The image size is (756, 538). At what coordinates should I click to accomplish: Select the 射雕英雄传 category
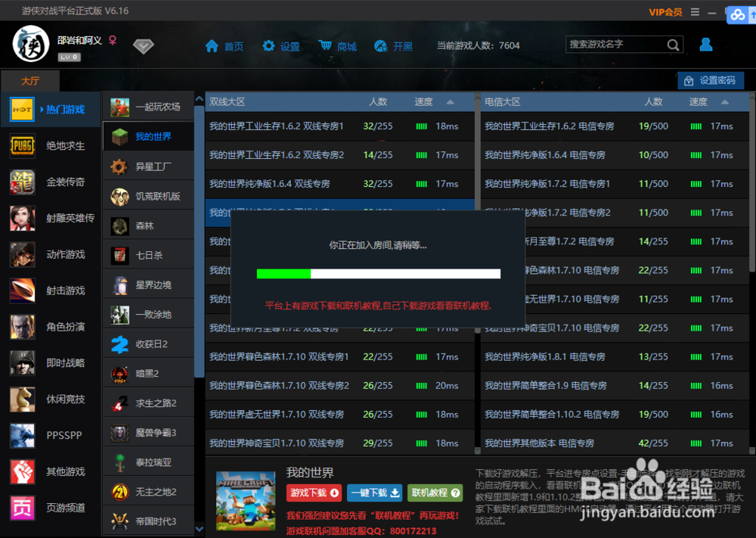click(51, 218)
